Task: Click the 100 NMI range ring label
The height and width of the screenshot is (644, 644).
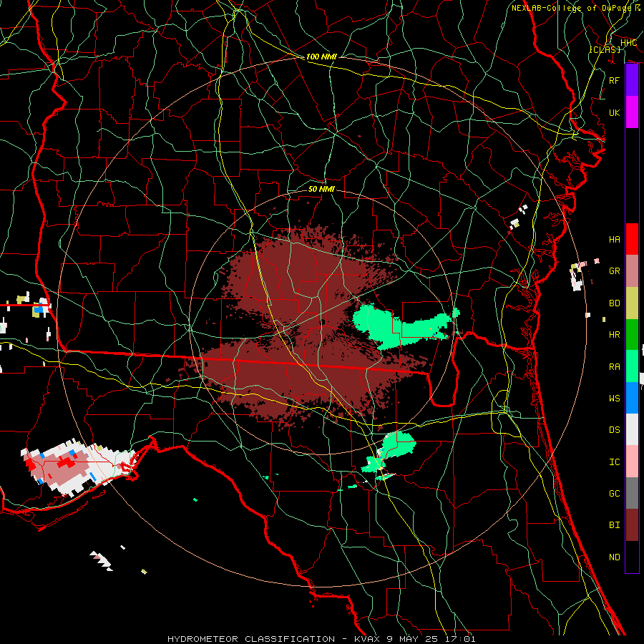Action: point(321,57)
